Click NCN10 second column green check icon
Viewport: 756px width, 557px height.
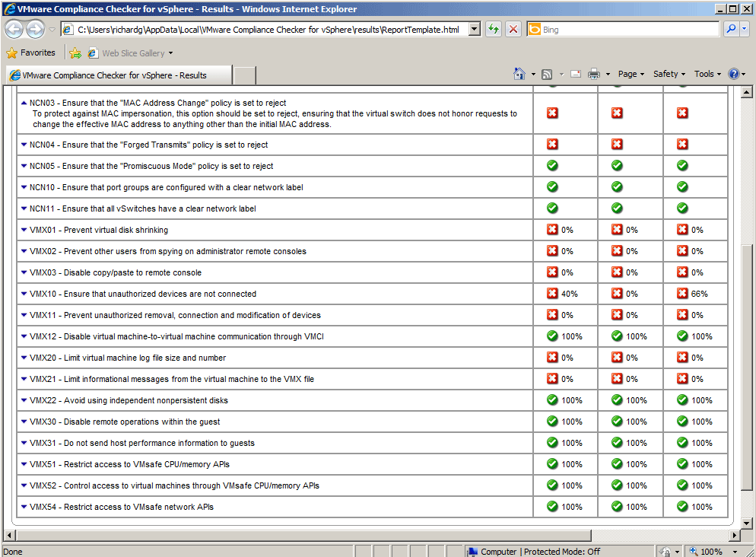[617, 186]
